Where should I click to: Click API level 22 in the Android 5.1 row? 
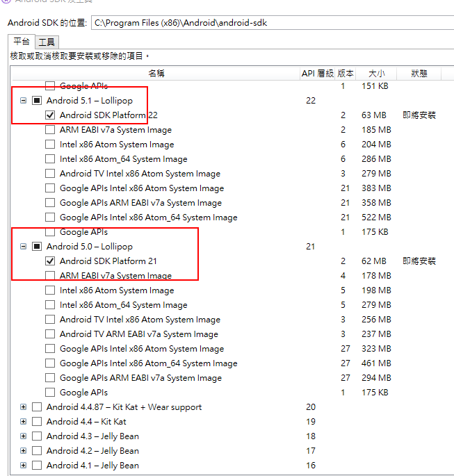[x=311, y=101]
